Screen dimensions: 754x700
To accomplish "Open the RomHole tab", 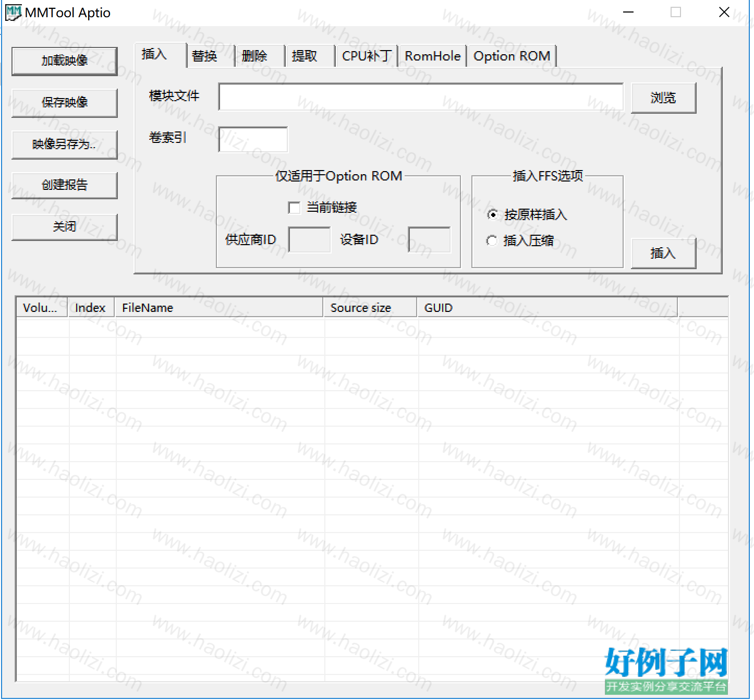I will click(x=433, y=56).
